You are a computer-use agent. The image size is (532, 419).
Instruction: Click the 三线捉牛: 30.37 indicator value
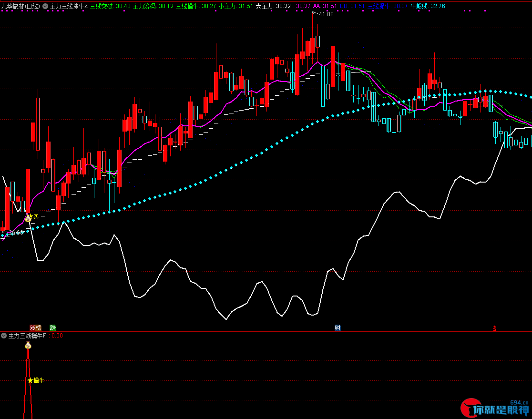pyautogui.click(x=388, y=6)
